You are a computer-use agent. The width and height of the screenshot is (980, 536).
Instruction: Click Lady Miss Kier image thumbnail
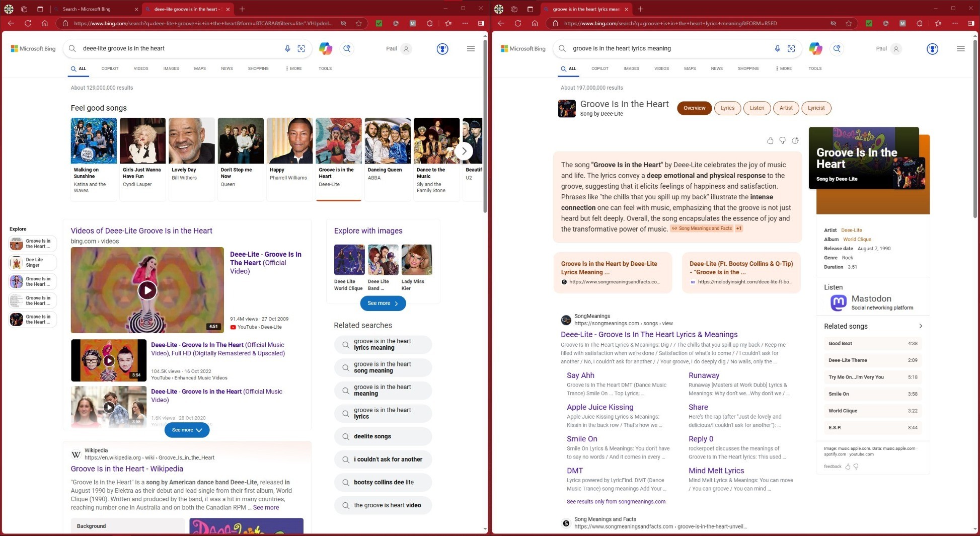[x=416, y=260]
